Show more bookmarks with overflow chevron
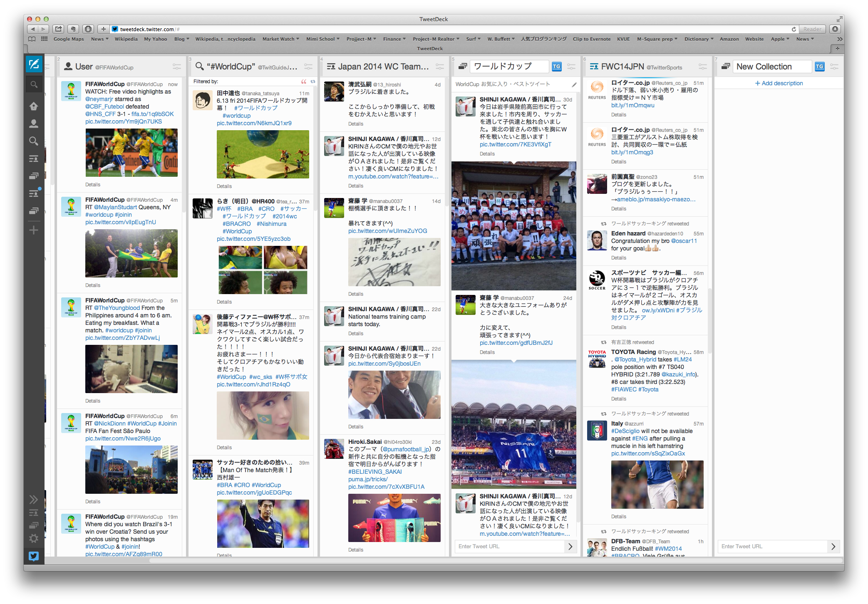 tap(840, 39)
